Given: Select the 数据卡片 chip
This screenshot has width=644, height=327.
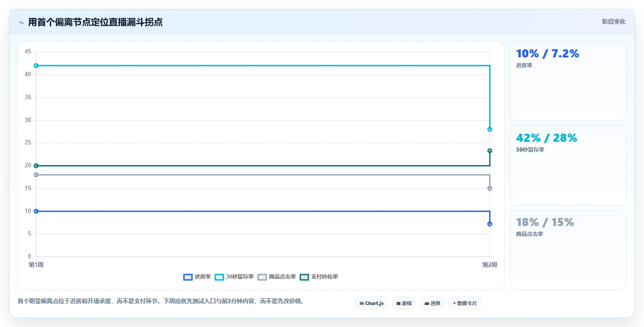Looking at the screenshot, I should [x=465, y=303].
